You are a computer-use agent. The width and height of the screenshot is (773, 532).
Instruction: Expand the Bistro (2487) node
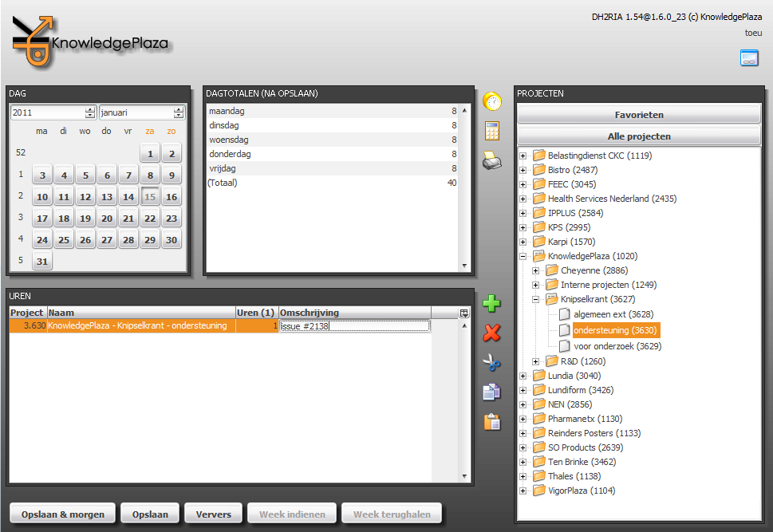click(x=523, y=170)
